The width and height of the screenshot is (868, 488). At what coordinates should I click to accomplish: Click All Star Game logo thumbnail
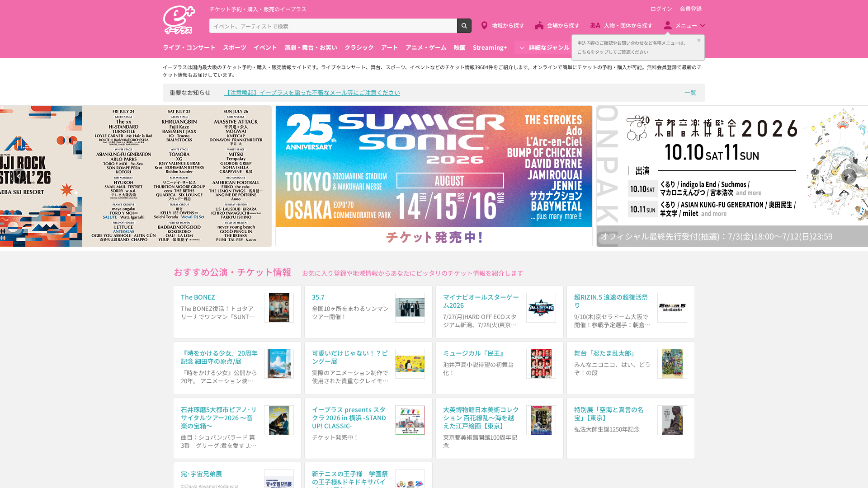[541, 308]
